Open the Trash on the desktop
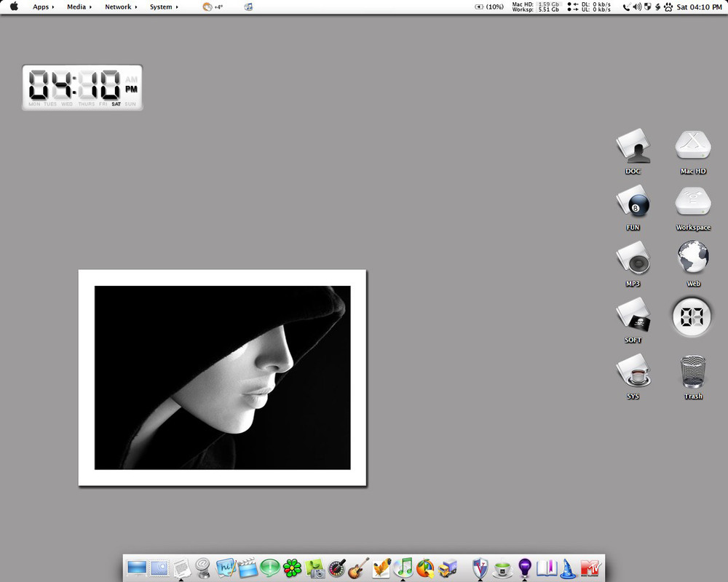This screenshot has height=582, width=728. (x=693, y=376)
